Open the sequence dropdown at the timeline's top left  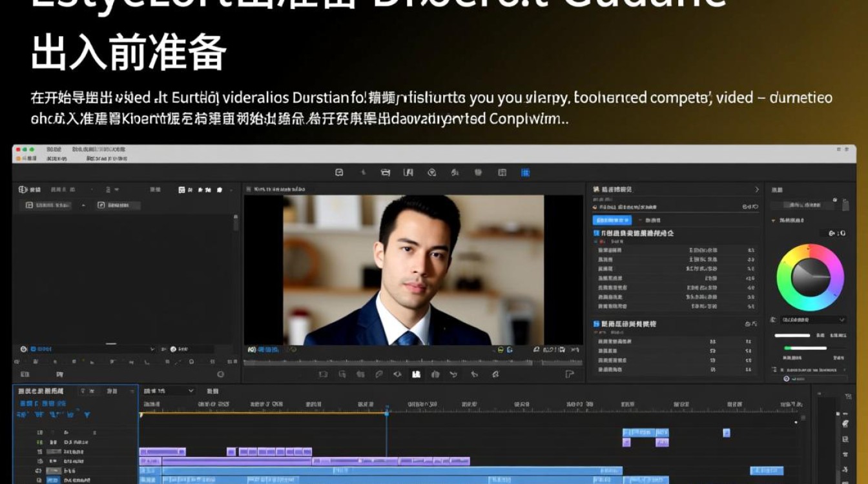(x=168, y=391)
